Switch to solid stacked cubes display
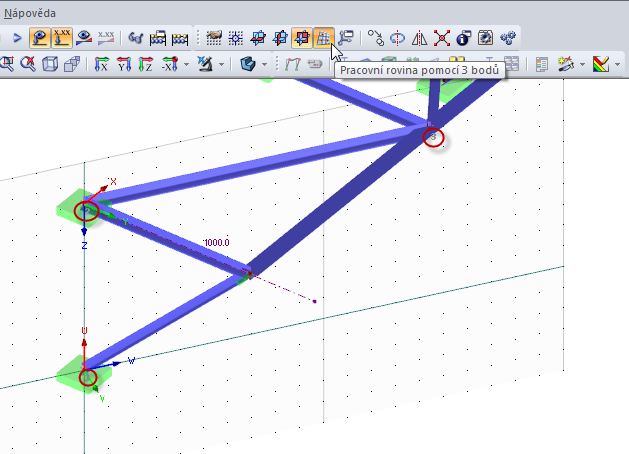629x454 pixels. click(72, 64)
